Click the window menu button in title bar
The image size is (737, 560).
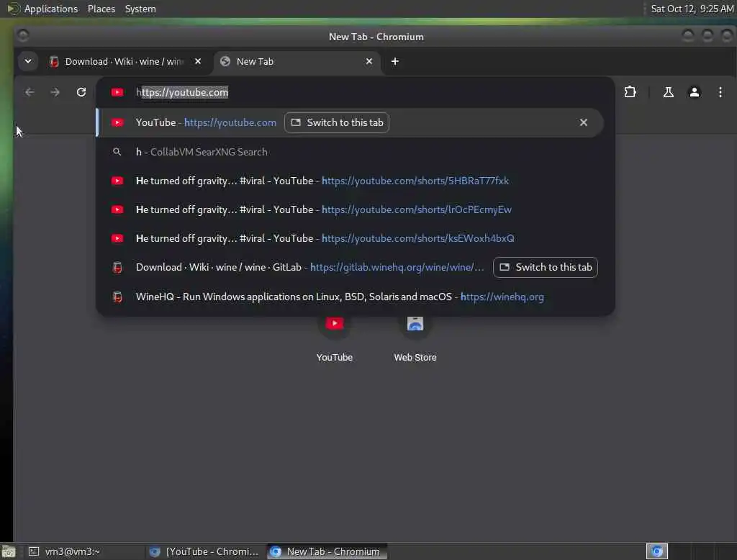click(x=22, y=36)
